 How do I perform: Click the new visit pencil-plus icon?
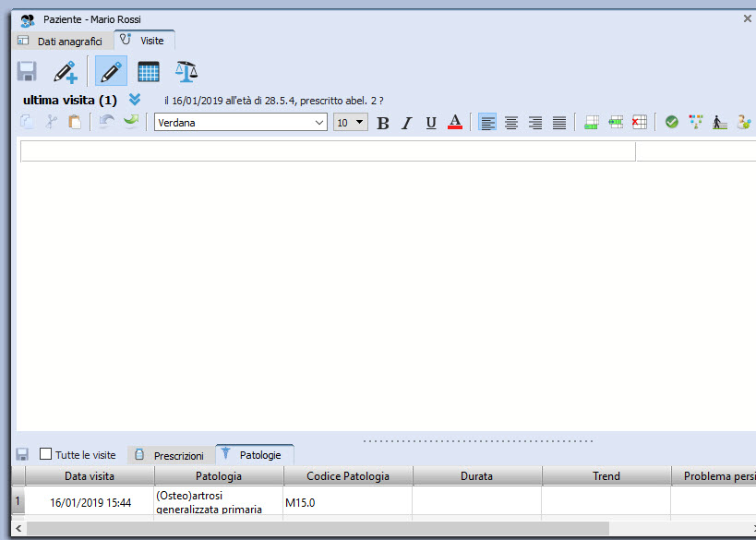tap(65, 71)
